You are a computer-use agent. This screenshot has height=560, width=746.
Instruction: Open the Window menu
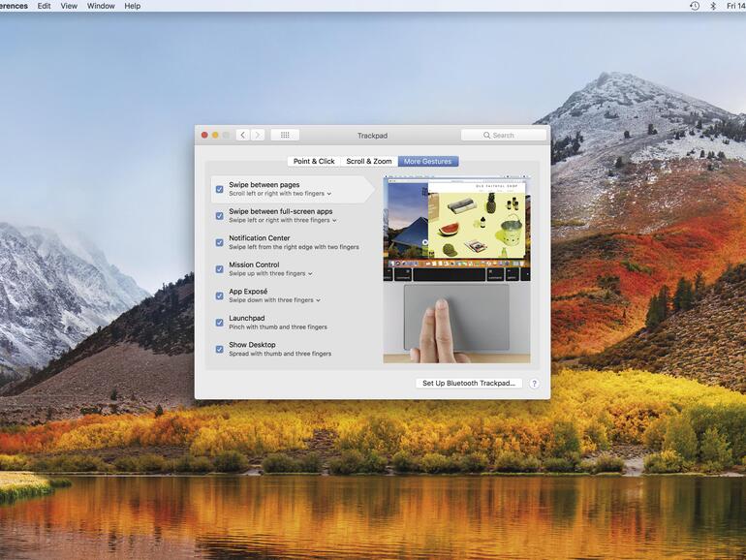click(x=101, y=6)
